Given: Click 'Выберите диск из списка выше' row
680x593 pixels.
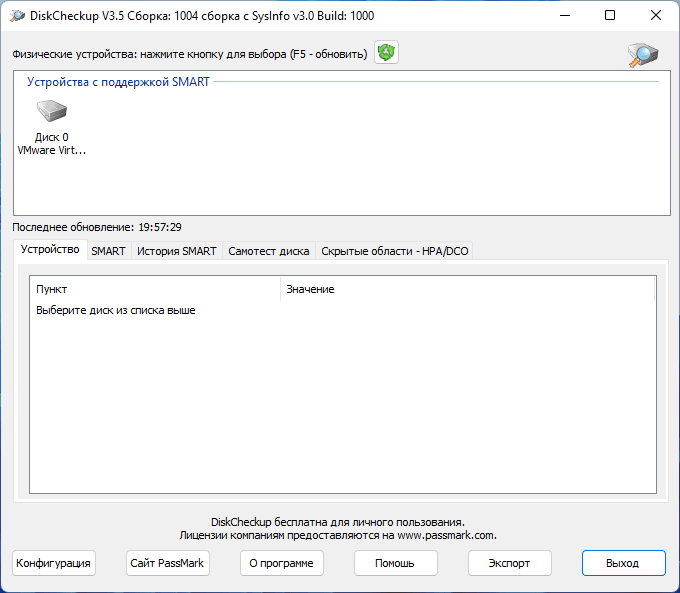Looking at the screenshot, I should coord(116,311).
